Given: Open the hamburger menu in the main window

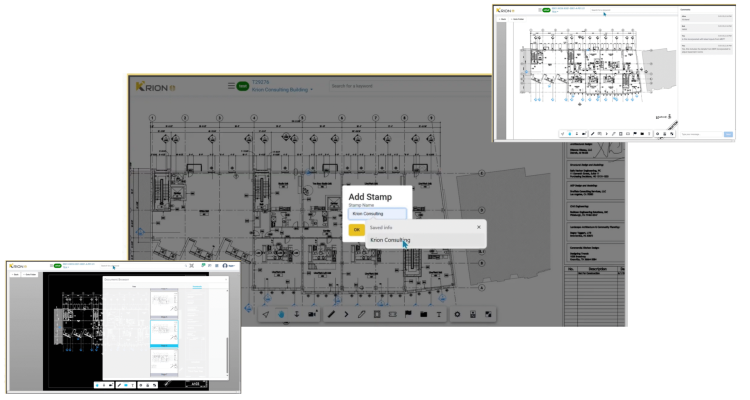Looking at the screenshot, I should tap(231, 86).
